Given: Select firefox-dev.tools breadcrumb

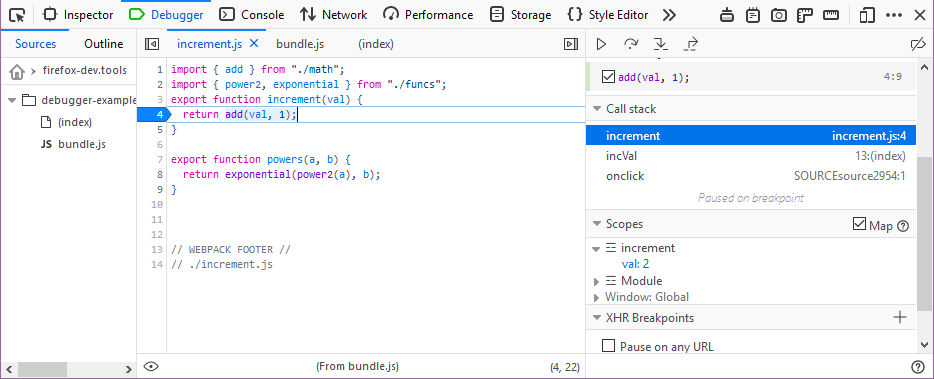Looking at the screenshot, I should click(x=85, y=70).
